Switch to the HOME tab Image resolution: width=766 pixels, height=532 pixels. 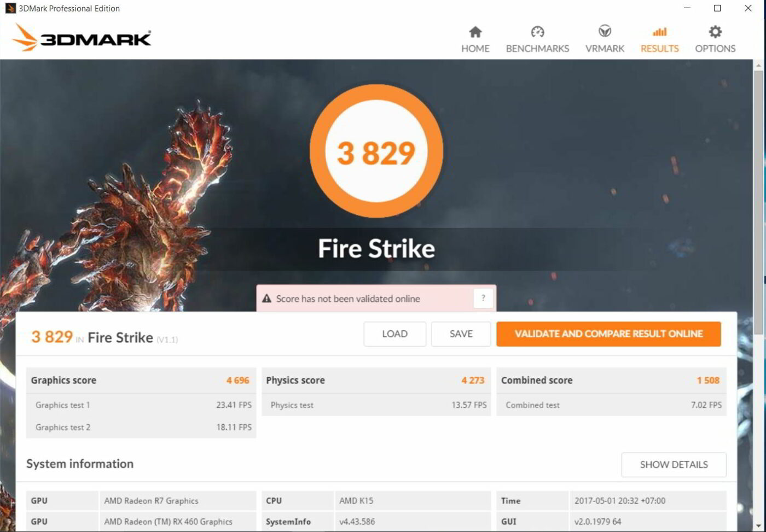[x=475, y=48]
